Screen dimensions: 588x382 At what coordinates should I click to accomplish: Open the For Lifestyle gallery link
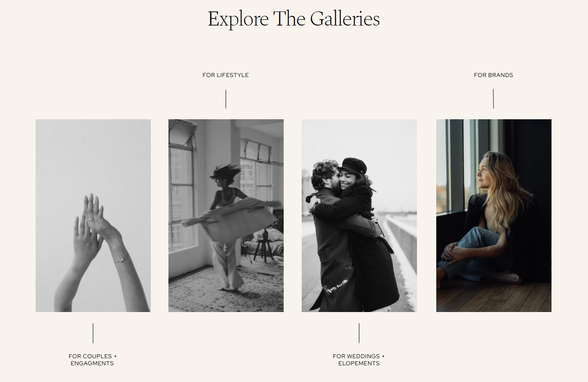(226, 75)
